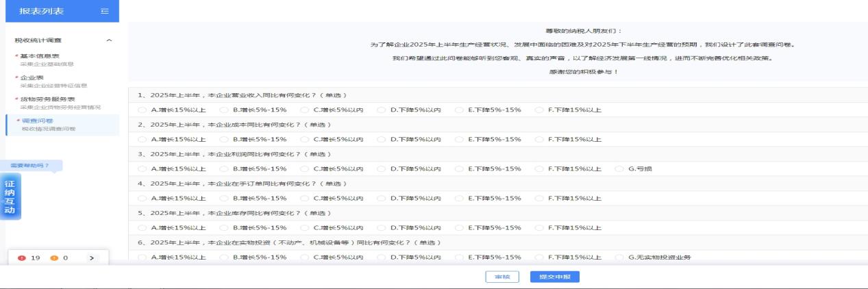Select E.下降5%-15% for question 5 库存
Viewport: 868px width, 289px height.
pyautogui.click(x=458, y=227)
